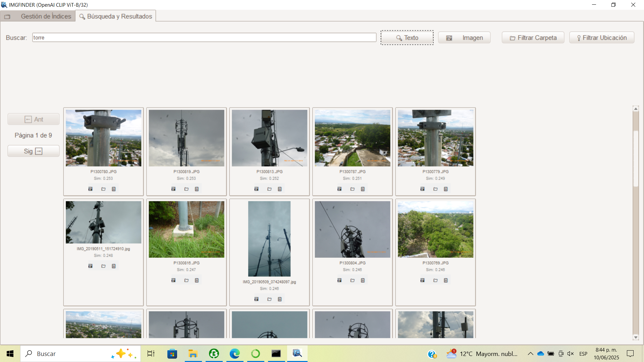Viewport: 644px width, 362px height.
Task: Click image icon under P1300804.JPG
Action: click(339, 281)
